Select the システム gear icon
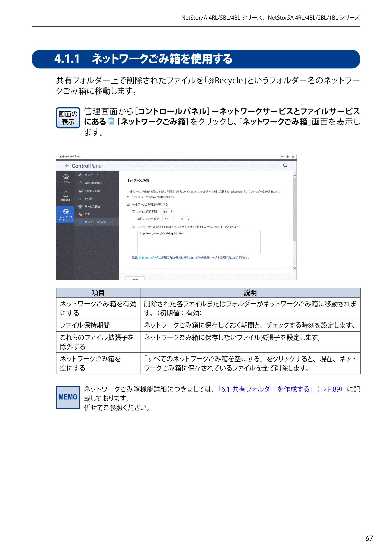 (x=66, y=177)
